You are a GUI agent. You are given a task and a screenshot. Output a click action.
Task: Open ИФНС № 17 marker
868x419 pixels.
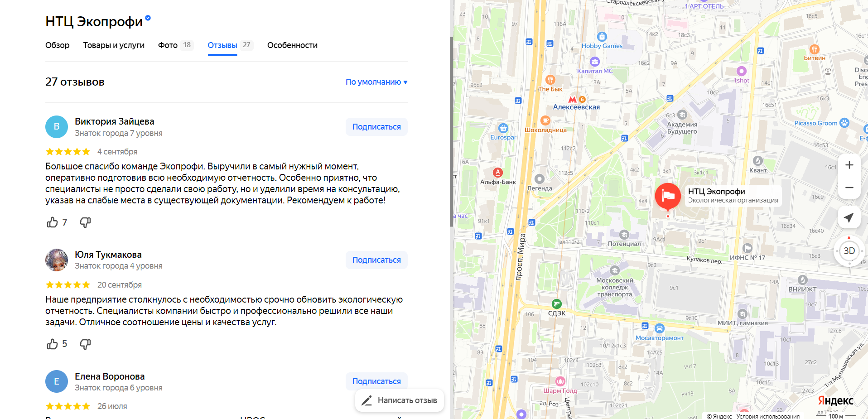pyautogui.click(x=747, y=248)
